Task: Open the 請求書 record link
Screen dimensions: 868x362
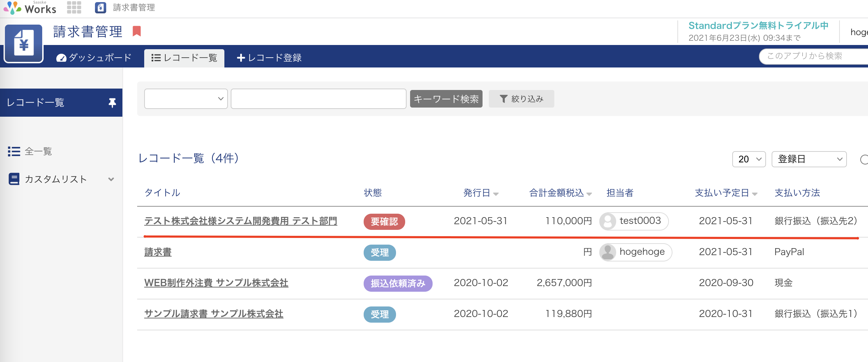Action: click(x=158, y=252)
